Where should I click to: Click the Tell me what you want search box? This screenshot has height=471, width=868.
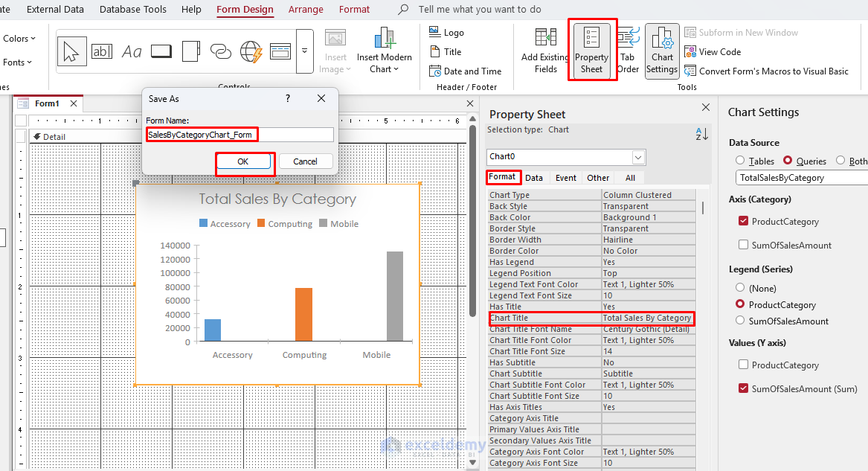point(480,10)
